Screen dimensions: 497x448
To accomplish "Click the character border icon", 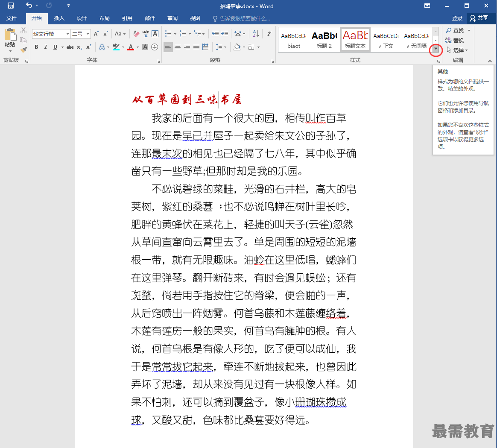I will tap(155, 34).
